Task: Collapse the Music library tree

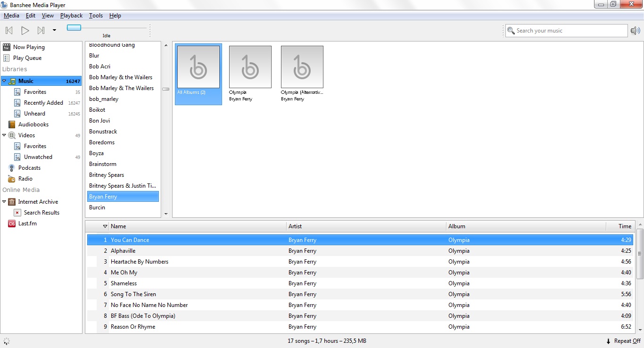Action: pyautogui.click(x=4, y=81)
